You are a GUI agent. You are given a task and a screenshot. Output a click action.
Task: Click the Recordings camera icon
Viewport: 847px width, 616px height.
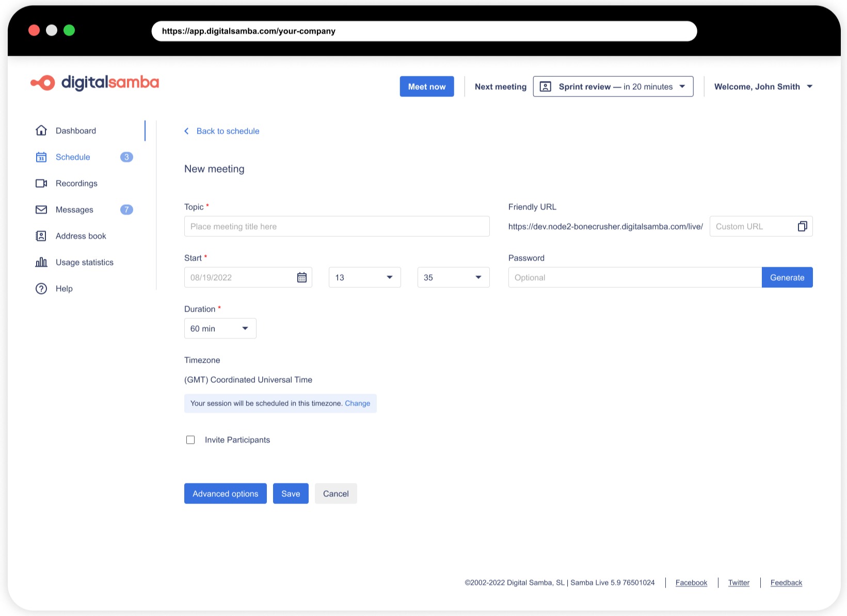[41, 184]
